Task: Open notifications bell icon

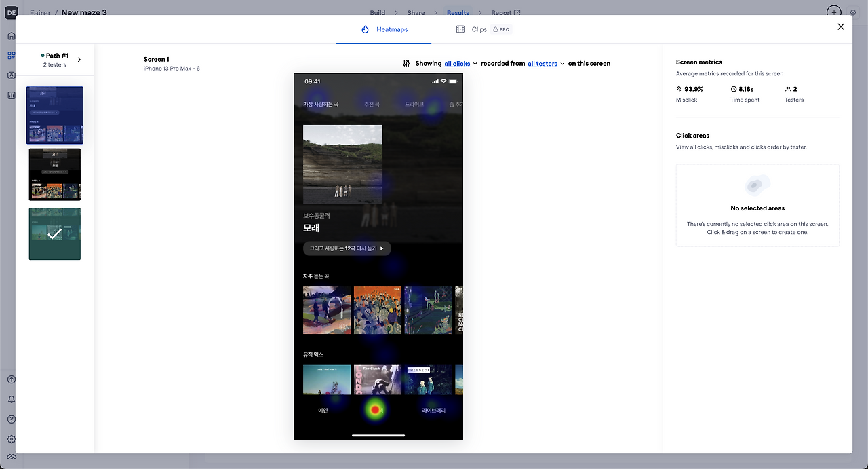Action: coord(11,400)
